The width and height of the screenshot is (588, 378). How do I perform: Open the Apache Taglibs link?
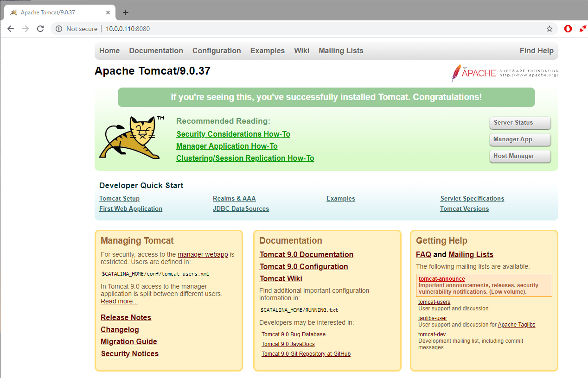pyautogui.click(x=516, y=325)
